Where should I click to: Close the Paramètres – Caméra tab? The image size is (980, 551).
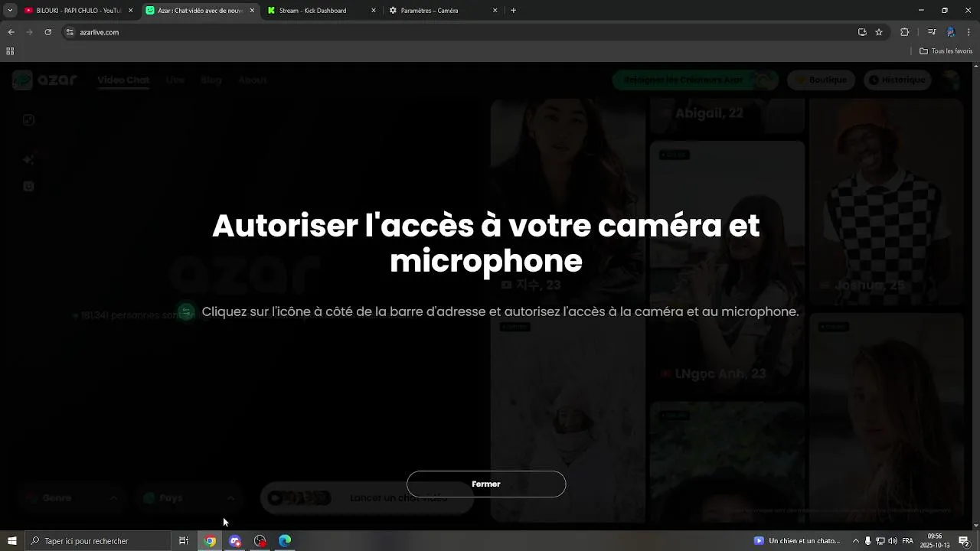[495, 11]
